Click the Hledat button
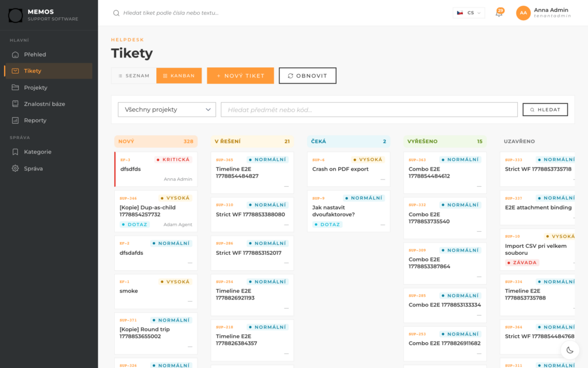Viewport: 588px width, 368px height. [x=545, y=110]
